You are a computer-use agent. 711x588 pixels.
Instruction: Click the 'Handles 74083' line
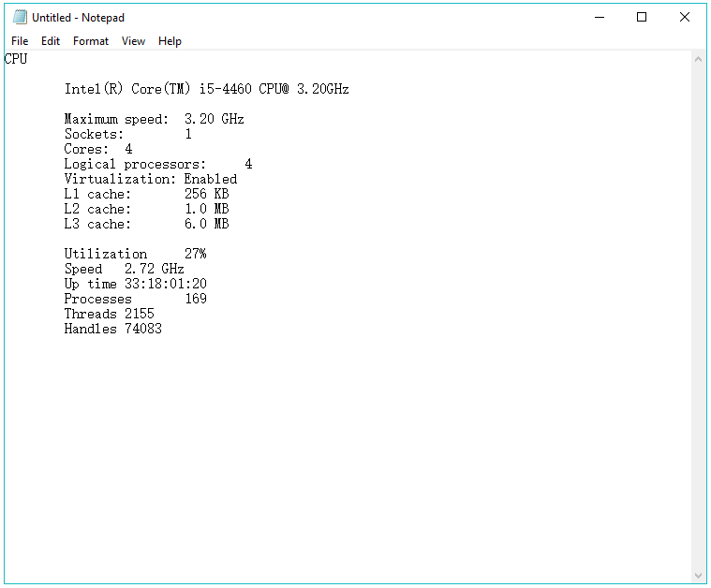click(x=113, y=329)
